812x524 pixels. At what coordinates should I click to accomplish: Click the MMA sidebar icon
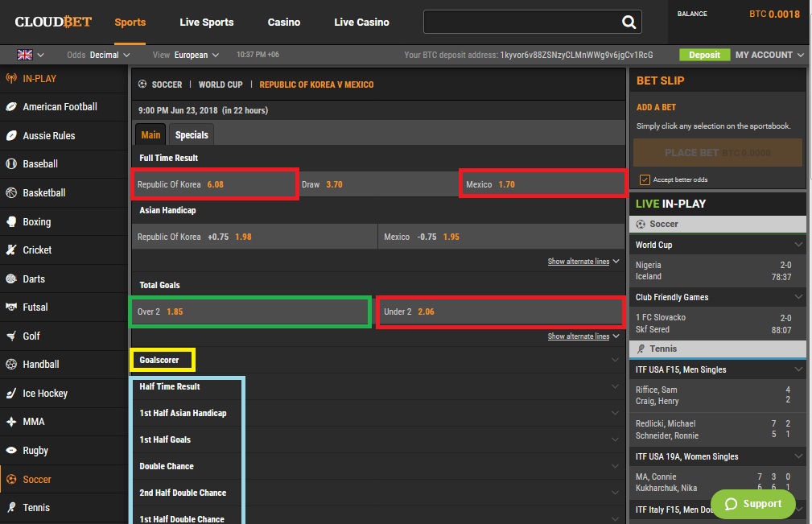11,422
